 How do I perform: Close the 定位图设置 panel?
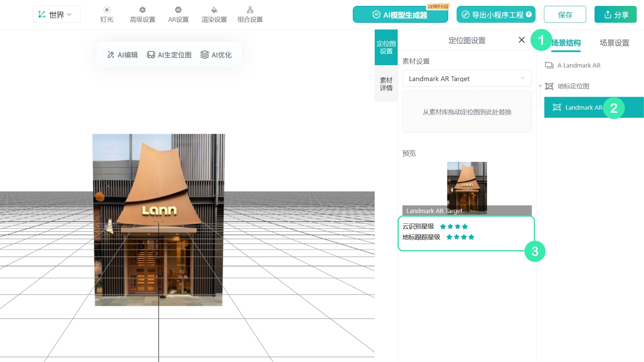click(521, 40)
